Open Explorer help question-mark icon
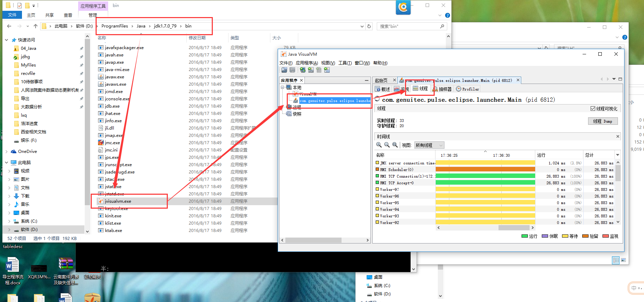 [448, 15]
